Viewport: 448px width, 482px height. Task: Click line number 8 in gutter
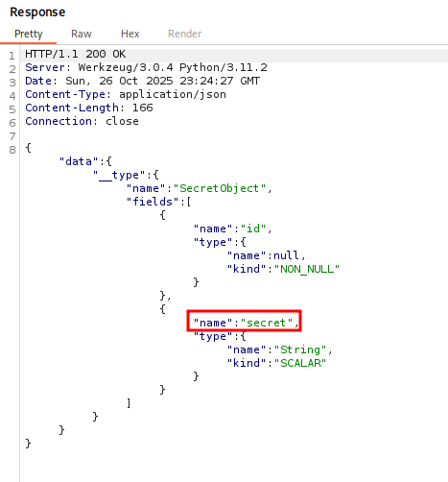pos(12,150)
